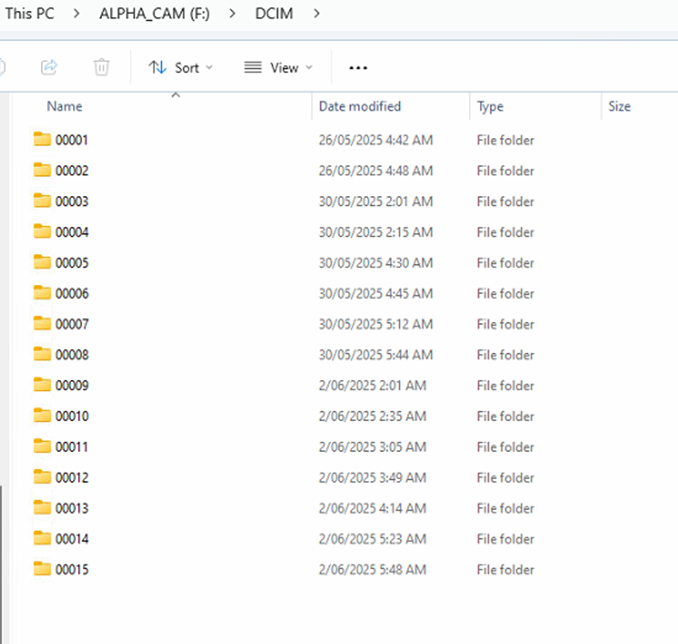This screenshot has height=644, width=678.
Task: Select folder icon of 00014
Action: click(x=42, y=538)
